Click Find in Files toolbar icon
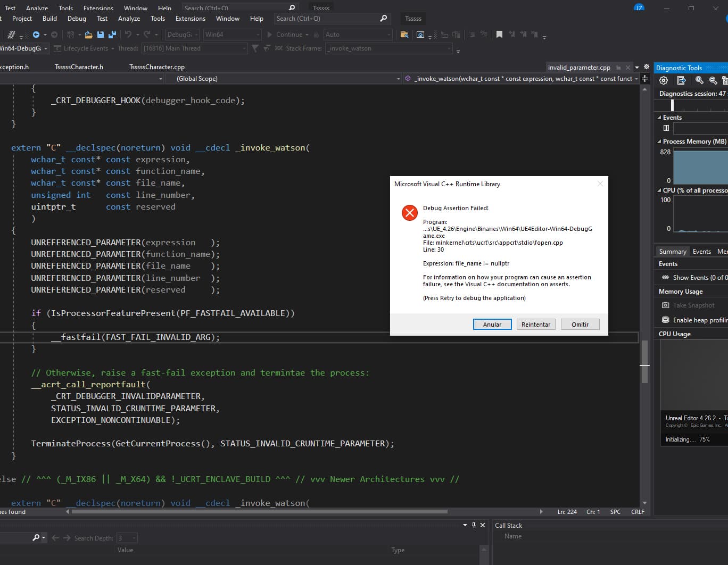The width and height of the screenshot is (728, 565). tap(404, 35)
